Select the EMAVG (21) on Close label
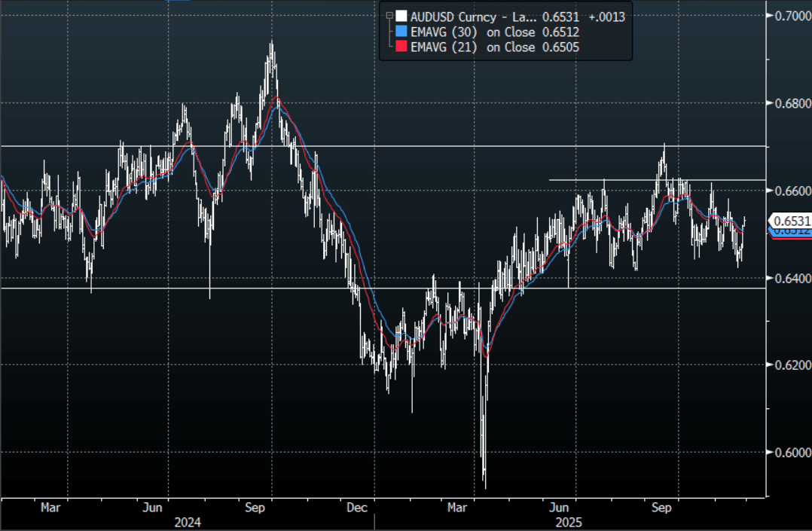The width and height of the screenshot is (812, 531). tap(473, 48)
